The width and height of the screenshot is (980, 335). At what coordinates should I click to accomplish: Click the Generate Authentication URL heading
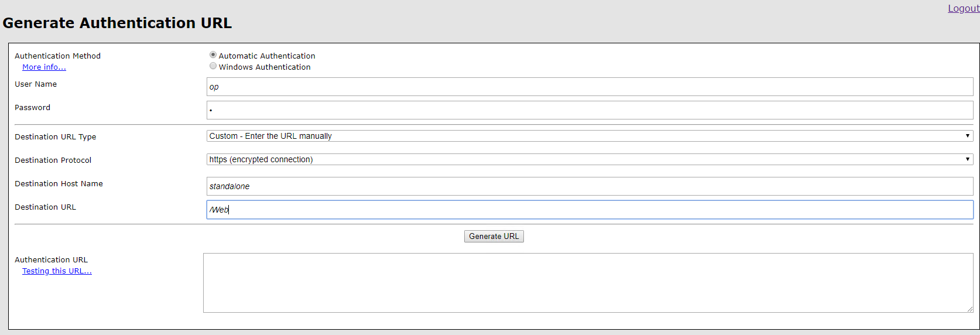(117, 23)
